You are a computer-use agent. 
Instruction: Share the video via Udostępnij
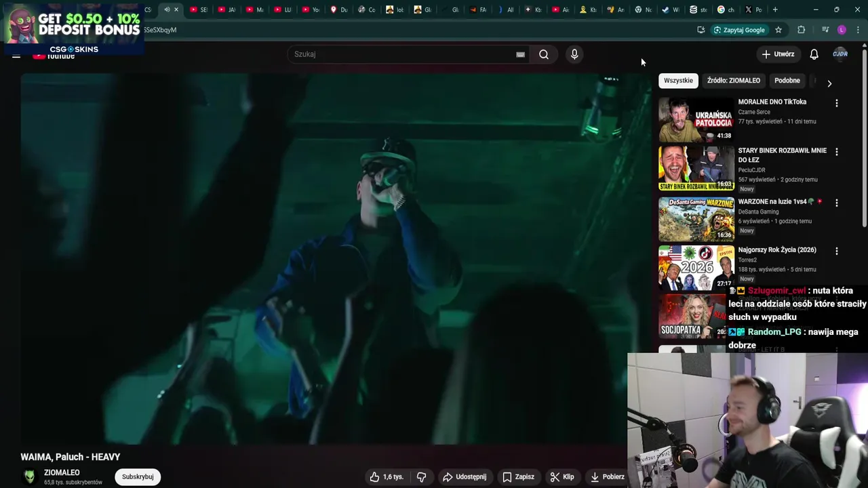coord(465,476)
